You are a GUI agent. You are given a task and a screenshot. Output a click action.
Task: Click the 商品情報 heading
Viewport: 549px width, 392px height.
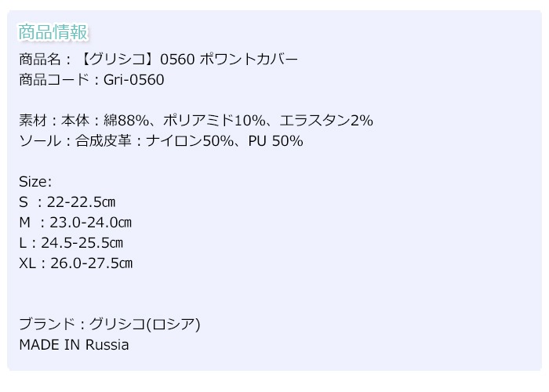53,32
